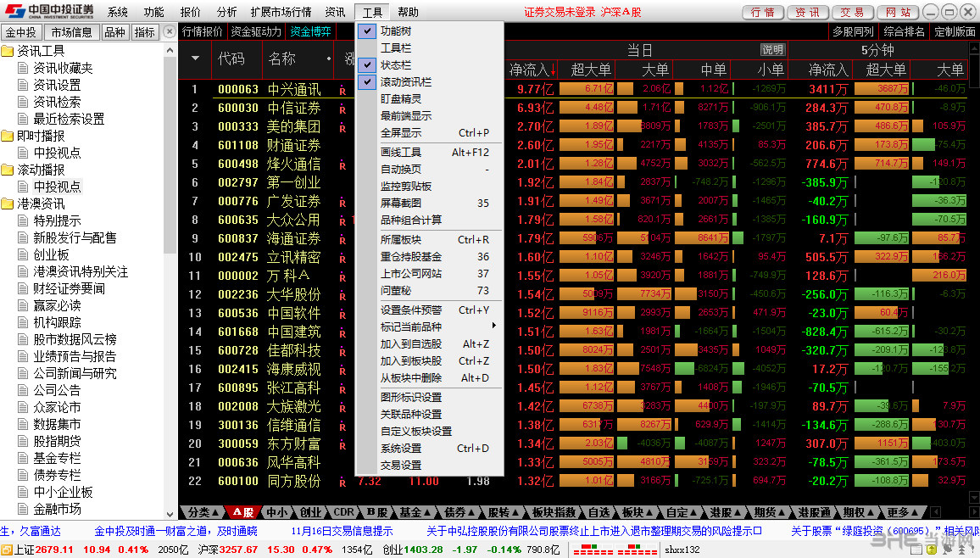Toggle 盯盘精灵 in the 工具 menu
This screenshot has width=980, height=558.
429,98
